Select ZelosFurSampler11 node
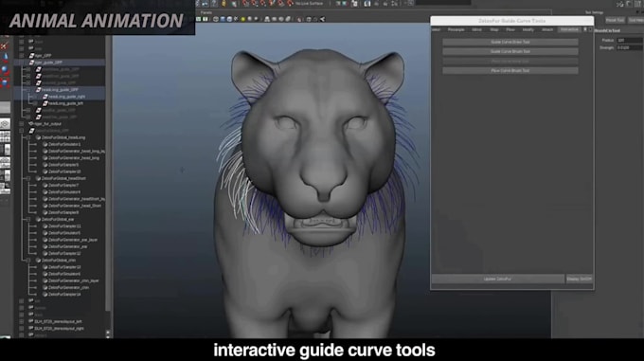Image resolution: width=644 pixels, height=361 pixels. pyautogui.click(x=64, y=226)
